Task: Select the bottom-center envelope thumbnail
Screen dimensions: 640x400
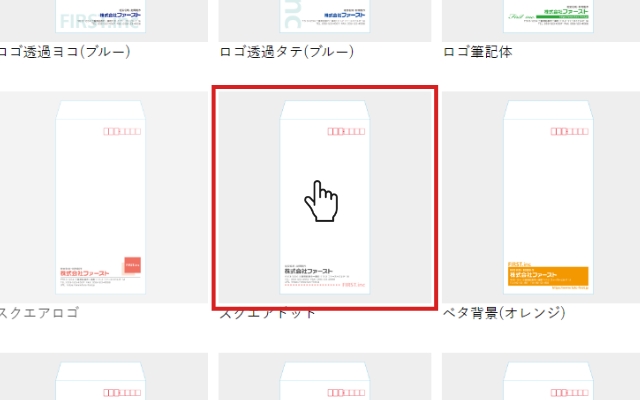Action: (325, 378)
